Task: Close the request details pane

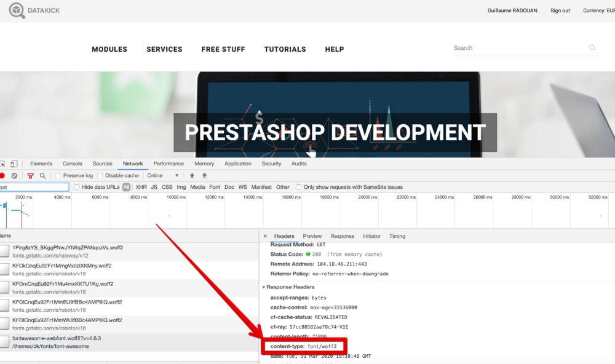Action: pos(265,236)
